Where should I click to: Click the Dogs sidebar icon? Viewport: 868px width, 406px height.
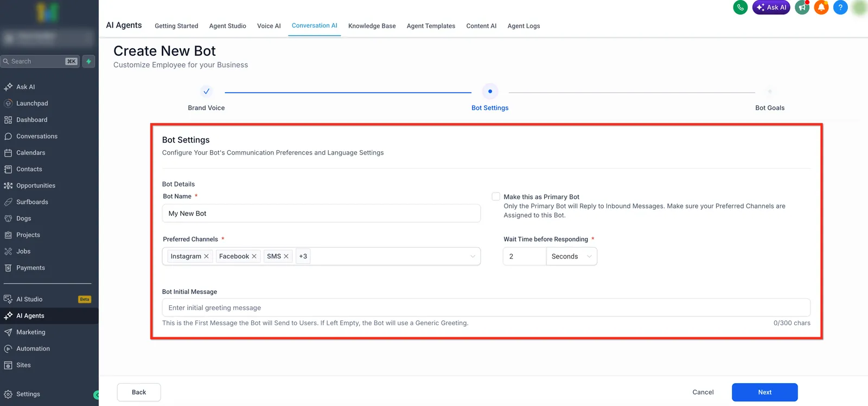[8, 218]
